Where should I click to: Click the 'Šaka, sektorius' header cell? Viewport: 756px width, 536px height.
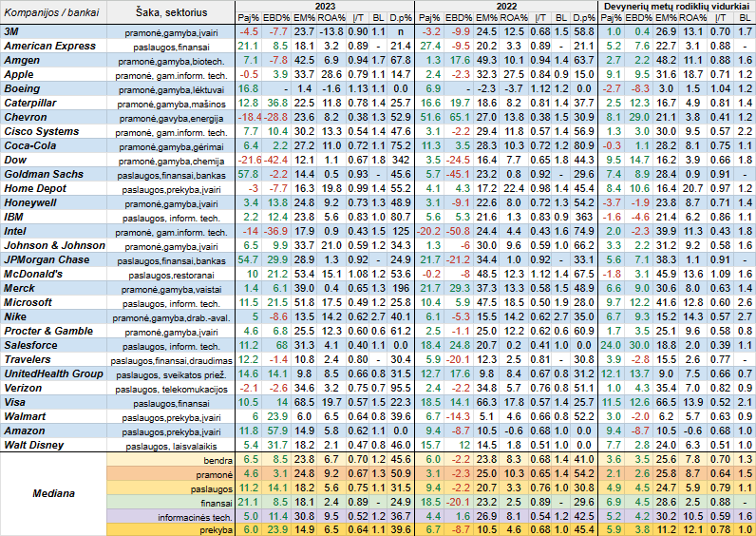171,12
